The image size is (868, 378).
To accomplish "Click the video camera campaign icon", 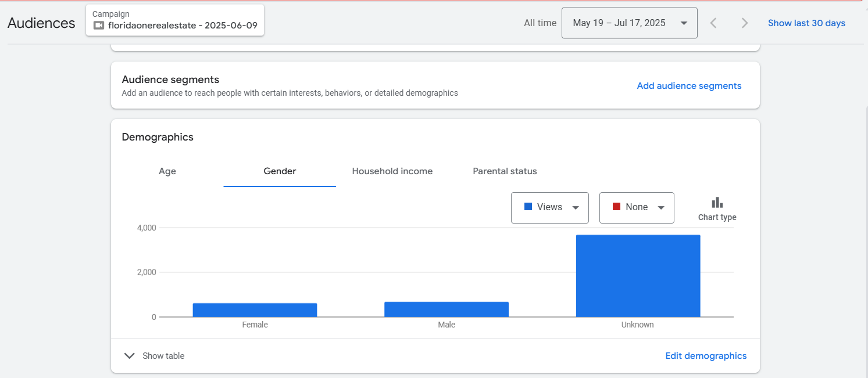I will pyautogui.click(x=99, y=26).
